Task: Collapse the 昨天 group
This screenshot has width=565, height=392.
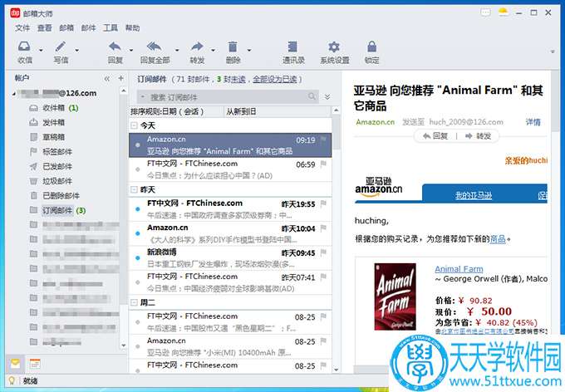Action: point(134,189)
